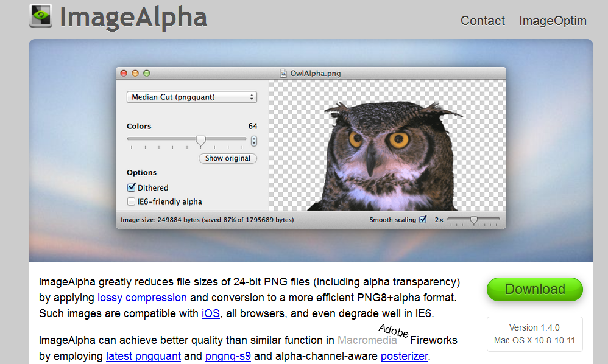The width and height of the screenshot is (608, 364).
Task: Select the image size status text
Action: 207,220
